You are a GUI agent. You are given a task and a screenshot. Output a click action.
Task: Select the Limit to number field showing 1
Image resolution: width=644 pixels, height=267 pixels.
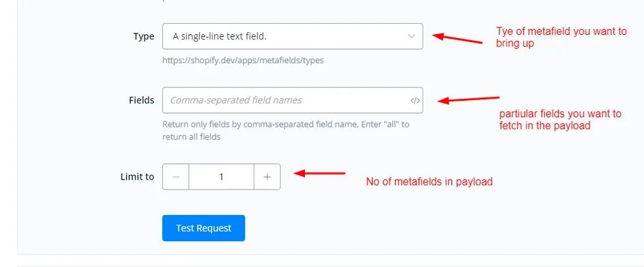pos(221,177)
